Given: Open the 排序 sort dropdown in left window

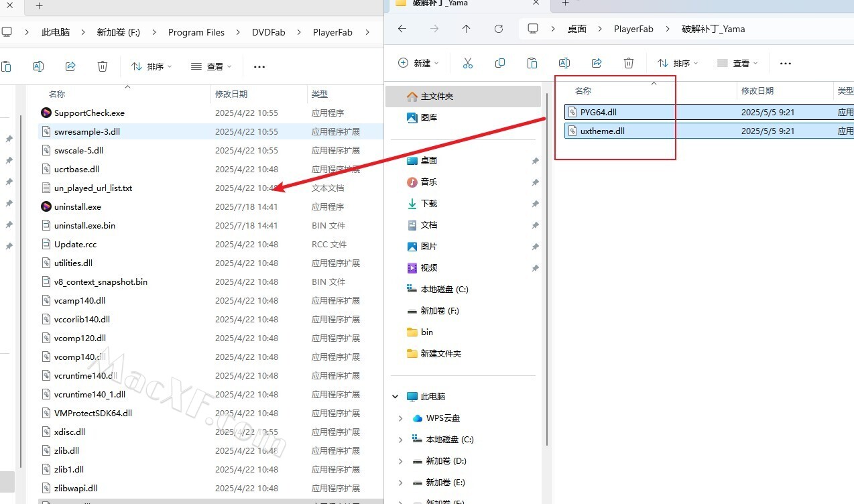Looking at the screenshot, I should tap(151, 66).
